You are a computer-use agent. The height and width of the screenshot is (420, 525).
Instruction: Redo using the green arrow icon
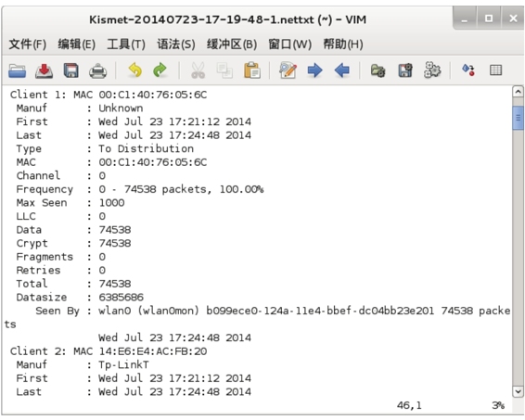tap(160, 70)
